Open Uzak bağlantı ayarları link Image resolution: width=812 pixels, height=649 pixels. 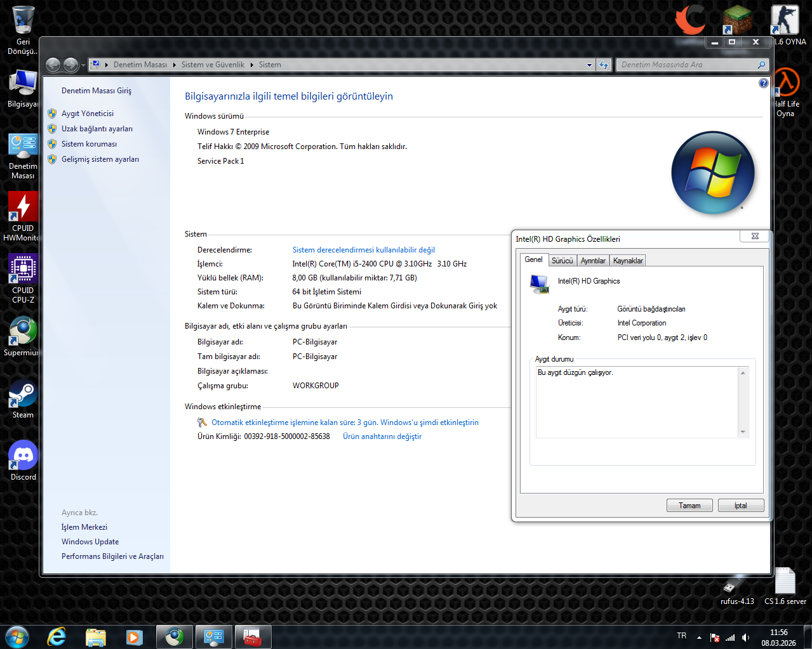(x=97, y=129)
